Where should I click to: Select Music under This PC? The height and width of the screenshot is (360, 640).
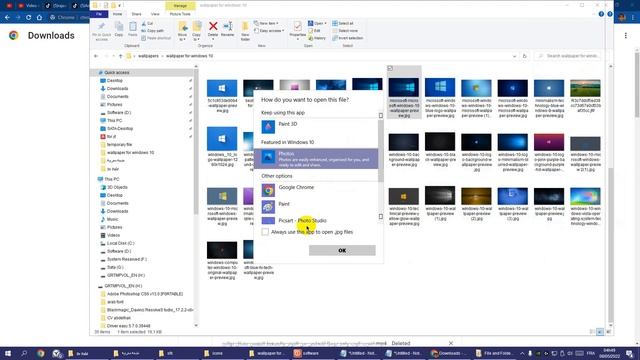113,219
